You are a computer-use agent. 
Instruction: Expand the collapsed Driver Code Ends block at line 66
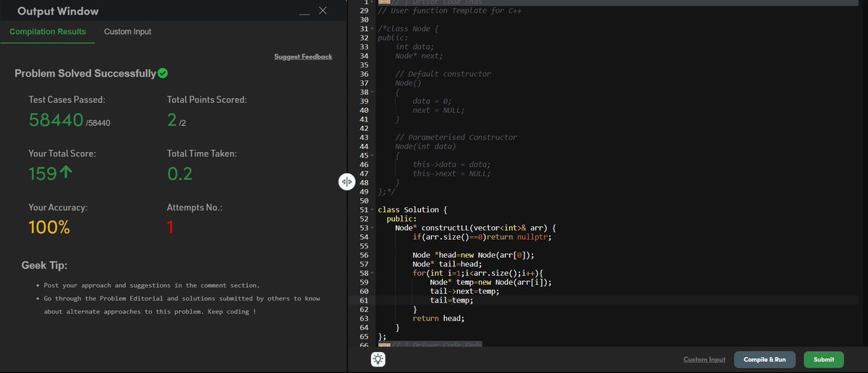tap(385, 345)
